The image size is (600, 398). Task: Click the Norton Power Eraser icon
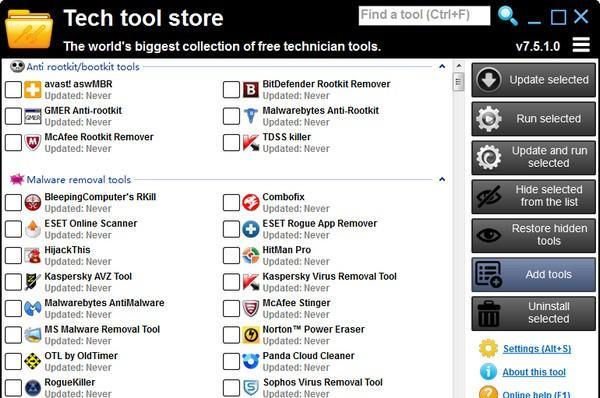pos(251,334)
